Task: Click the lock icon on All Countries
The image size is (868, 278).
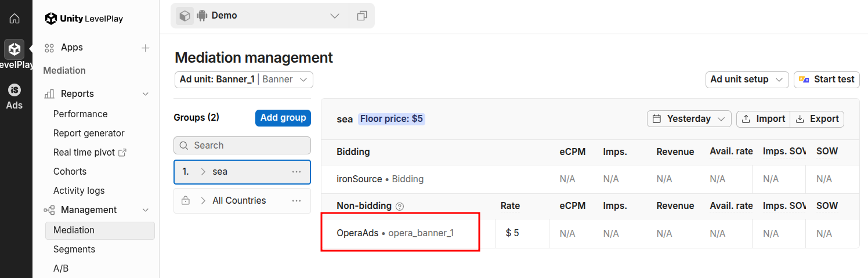Action: click(185, 201)
